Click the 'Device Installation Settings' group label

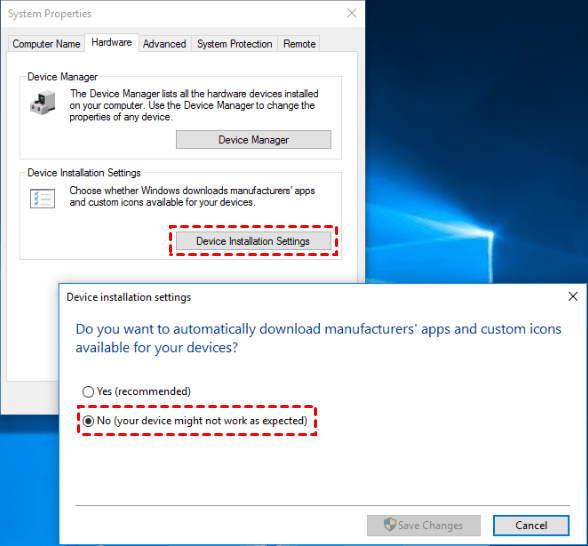pyautogui.click(x=84, y=173)
